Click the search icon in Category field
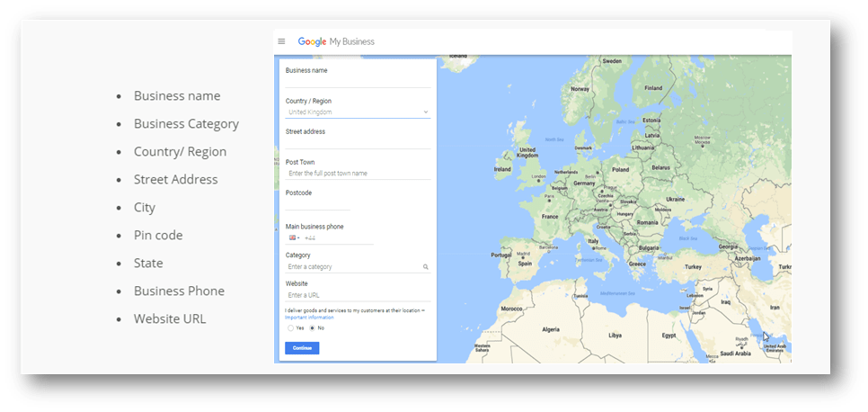Image resolution: width=868 pixels, height=412 pixels. tap(426, 267)
